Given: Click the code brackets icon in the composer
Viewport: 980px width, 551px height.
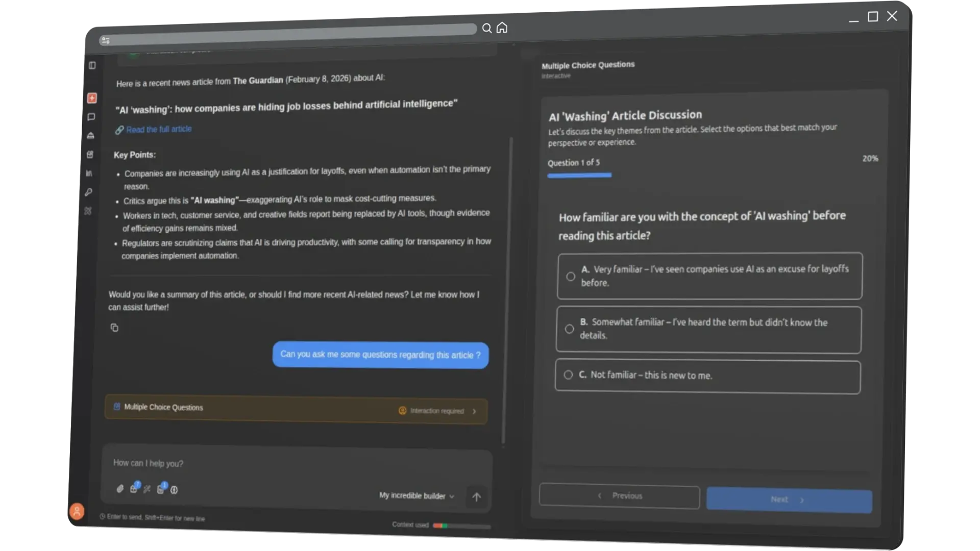Looking at the screenshot, I should (174, 489).
